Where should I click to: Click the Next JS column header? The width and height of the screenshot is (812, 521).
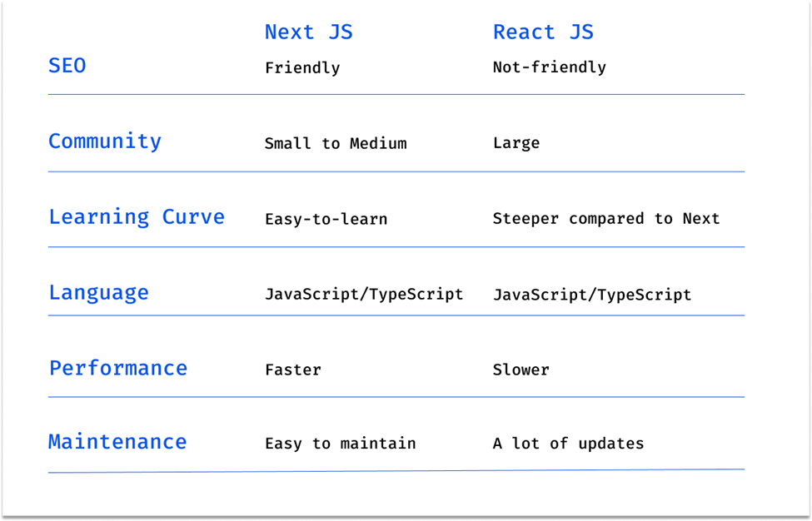pos(309,32)
